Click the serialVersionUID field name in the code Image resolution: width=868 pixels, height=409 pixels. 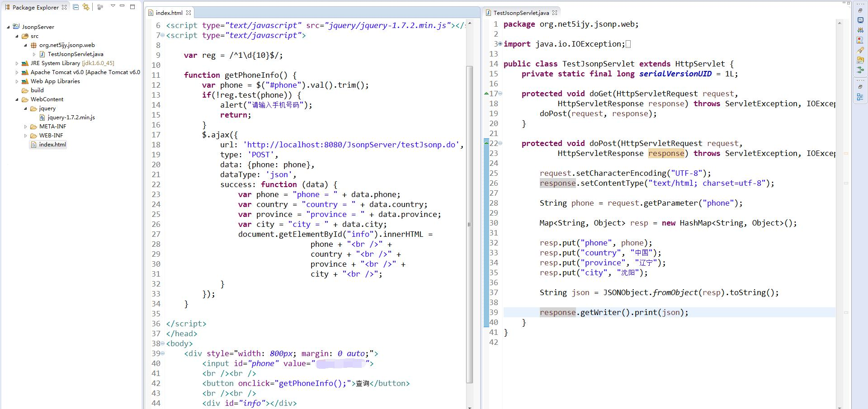coord(675,74)
